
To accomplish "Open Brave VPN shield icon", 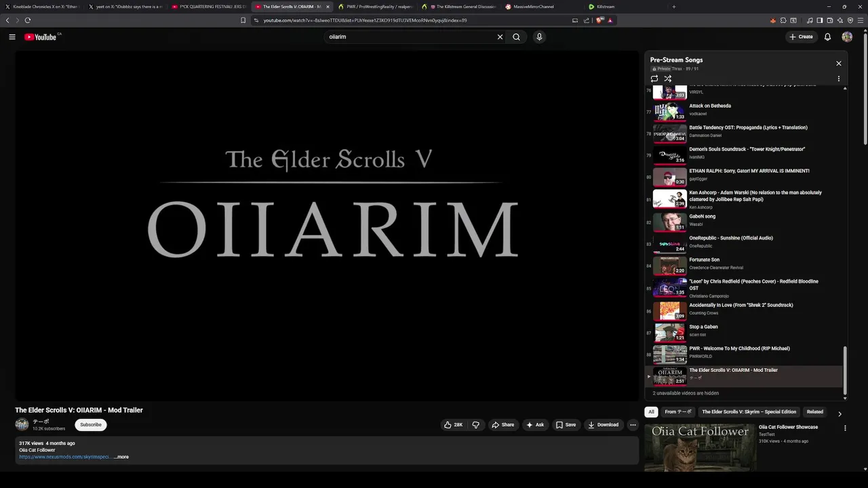I will pos(850,20).
